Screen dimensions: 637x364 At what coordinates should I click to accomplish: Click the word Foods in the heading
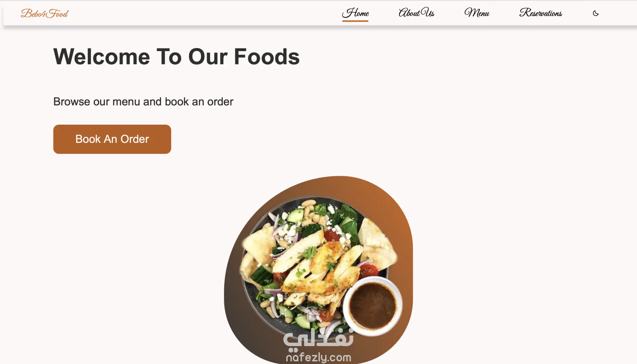tap(267, 57)
